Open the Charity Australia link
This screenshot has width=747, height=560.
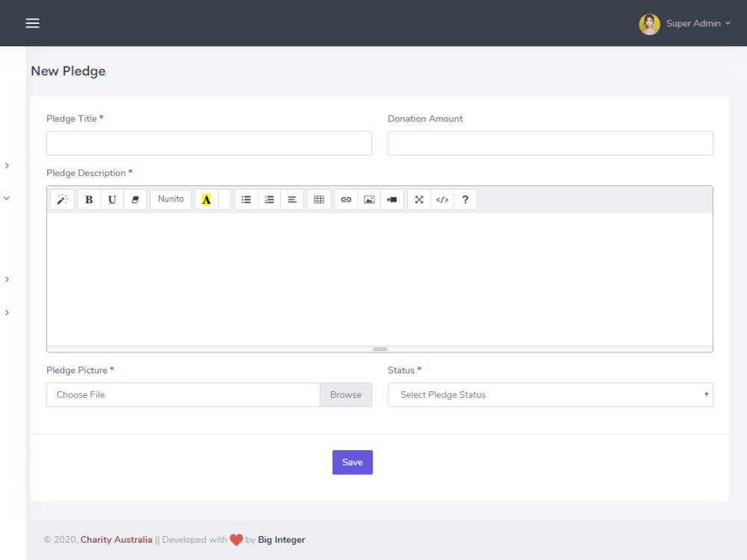tap(116, 539)
